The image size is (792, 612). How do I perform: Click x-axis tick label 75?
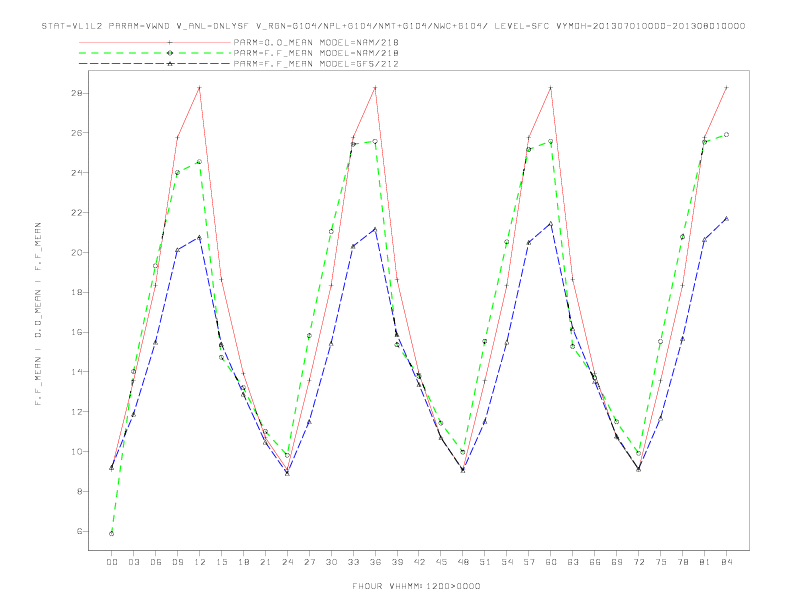[x=661, y=562]
